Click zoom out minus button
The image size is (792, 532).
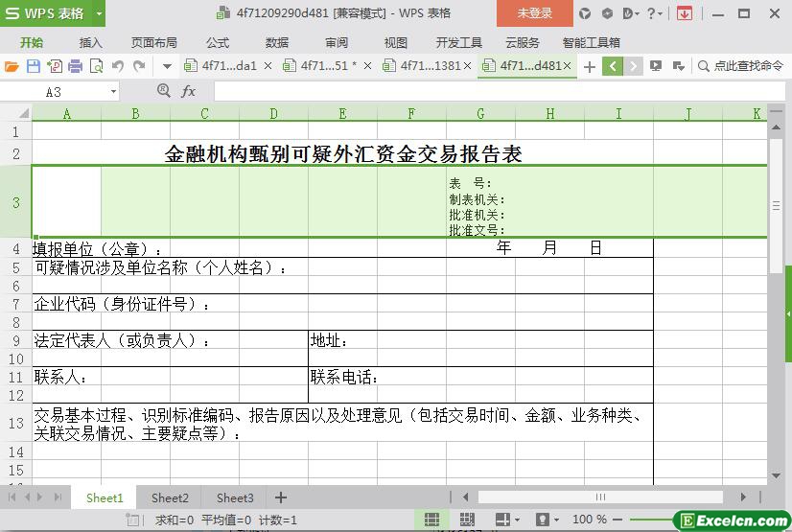617,519
